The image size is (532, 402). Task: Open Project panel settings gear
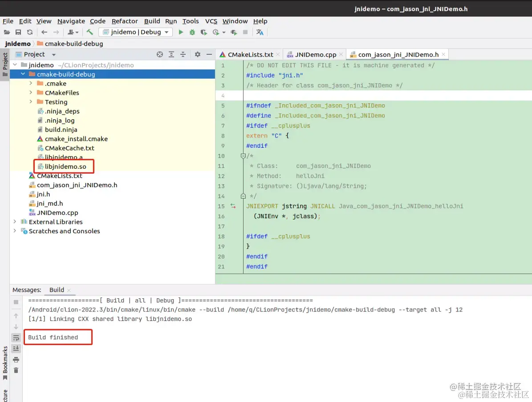[x=198, y=54]
